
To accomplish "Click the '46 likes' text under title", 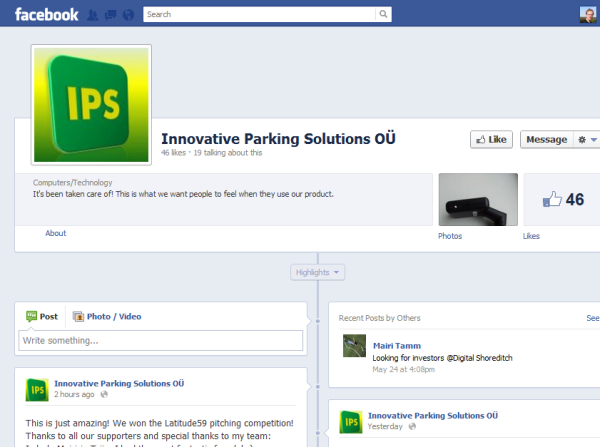I will (x=173, y=153).
